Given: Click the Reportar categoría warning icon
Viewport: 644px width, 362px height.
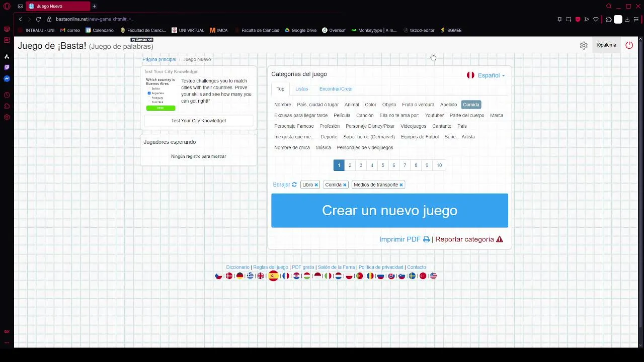Looking at the screenshot, I should click(x=500, y=239).
